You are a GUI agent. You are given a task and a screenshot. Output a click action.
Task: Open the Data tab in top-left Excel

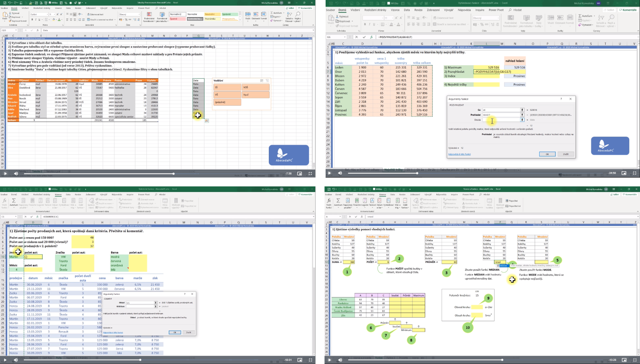(68, 8)
